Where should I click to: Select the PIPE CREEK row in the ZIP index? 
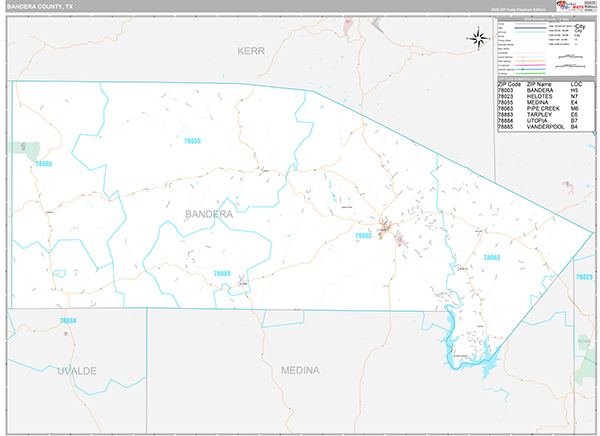(x=539, y=110)
